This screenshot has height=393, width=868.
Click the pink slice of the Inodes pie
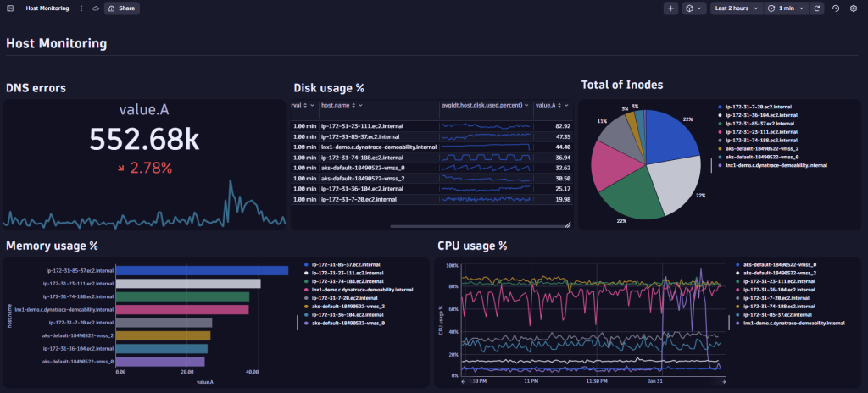(614, 165)
